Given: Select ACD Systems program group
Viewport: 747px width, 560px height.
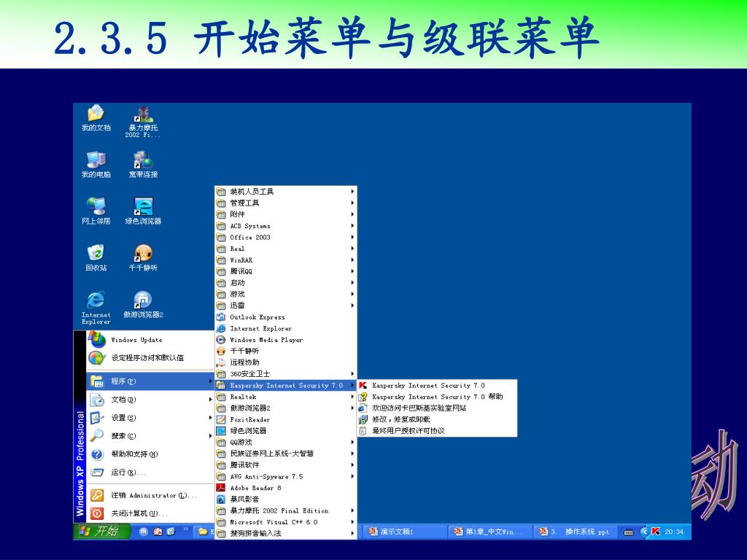Looking at the screenshot, I should 286,226.
